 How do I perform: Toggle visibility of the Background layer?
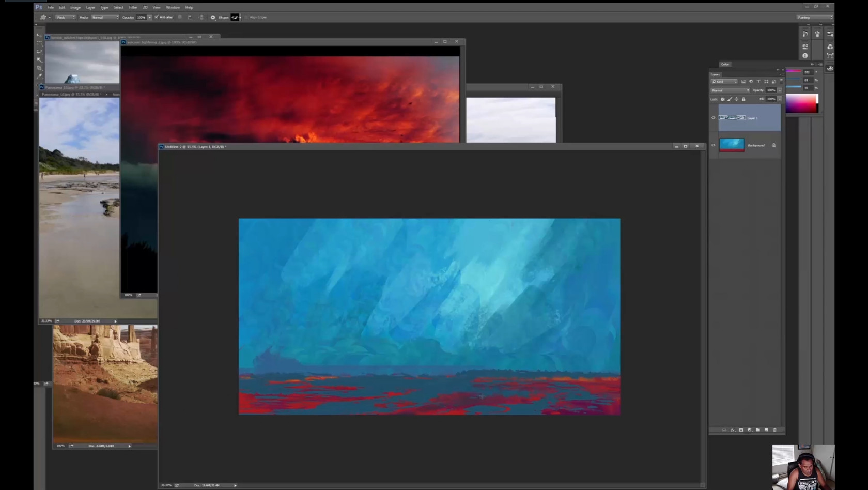point(714,145)
